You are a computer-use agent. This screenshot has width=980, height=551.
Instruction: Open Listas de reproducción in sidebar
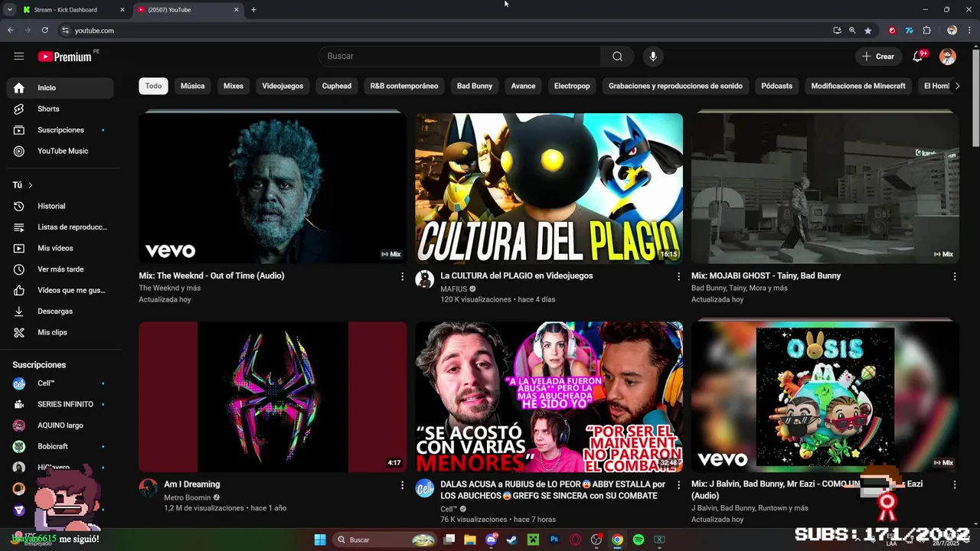[60, 227]
